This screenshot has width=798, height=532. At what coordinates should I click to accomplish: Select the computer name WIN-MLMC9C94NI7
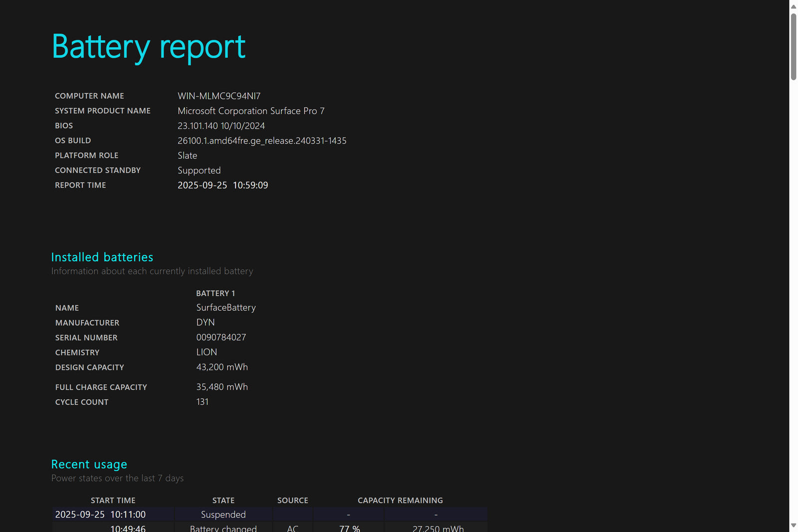219,96
